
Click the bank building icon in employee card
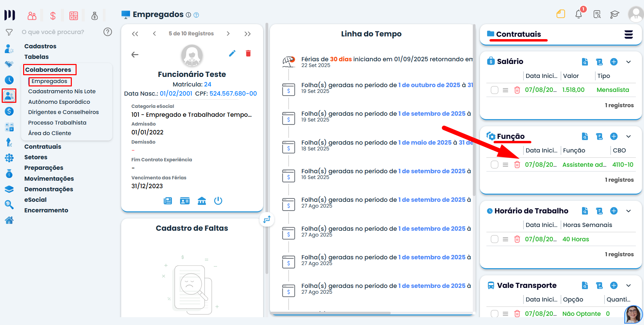click(x=202, y=201)
